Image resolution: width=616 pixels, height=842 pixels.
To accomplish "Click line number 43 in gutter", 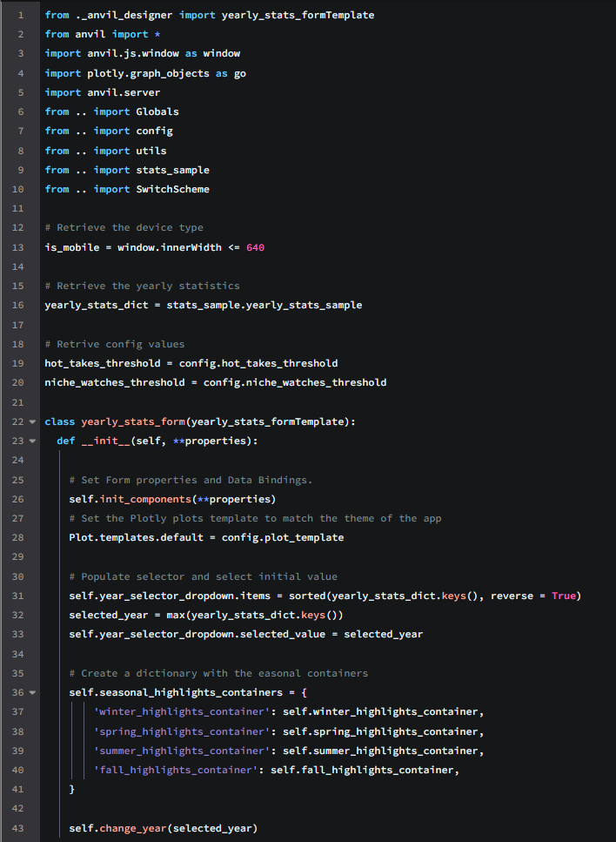I will (x=17, y=828).
